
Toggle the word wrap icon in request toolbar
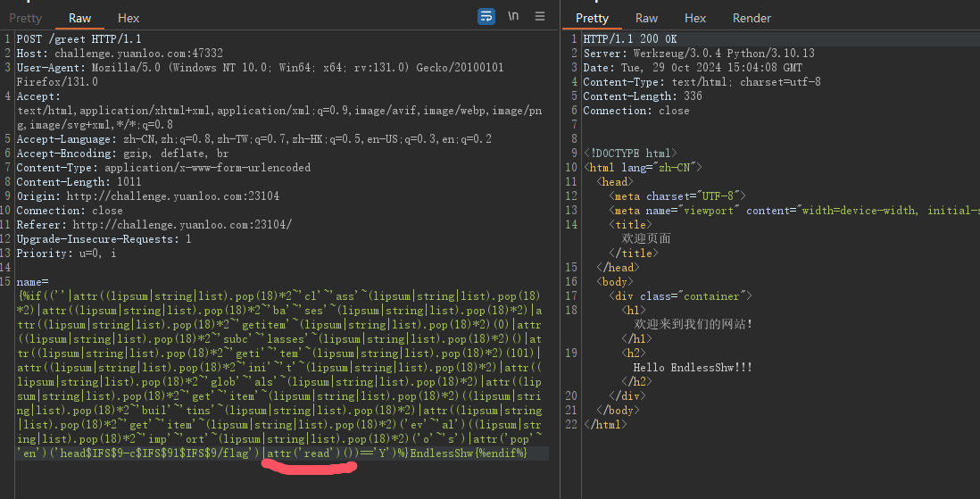pos(486,16)
